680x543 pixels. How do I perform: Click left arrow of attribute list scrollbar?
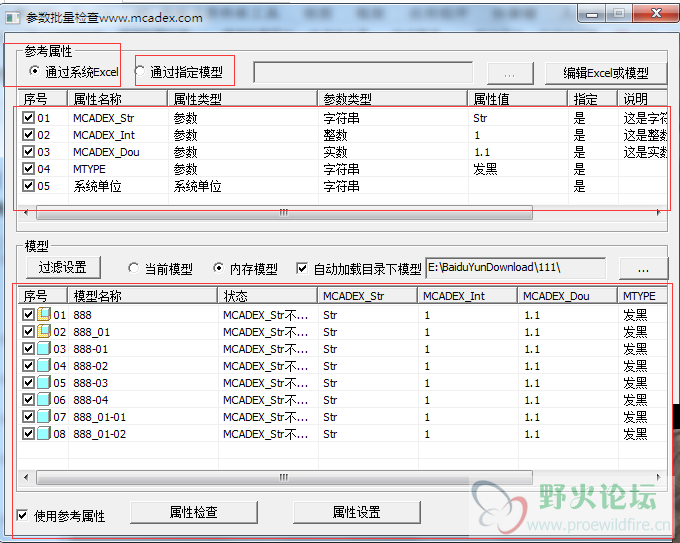(26, 213)
